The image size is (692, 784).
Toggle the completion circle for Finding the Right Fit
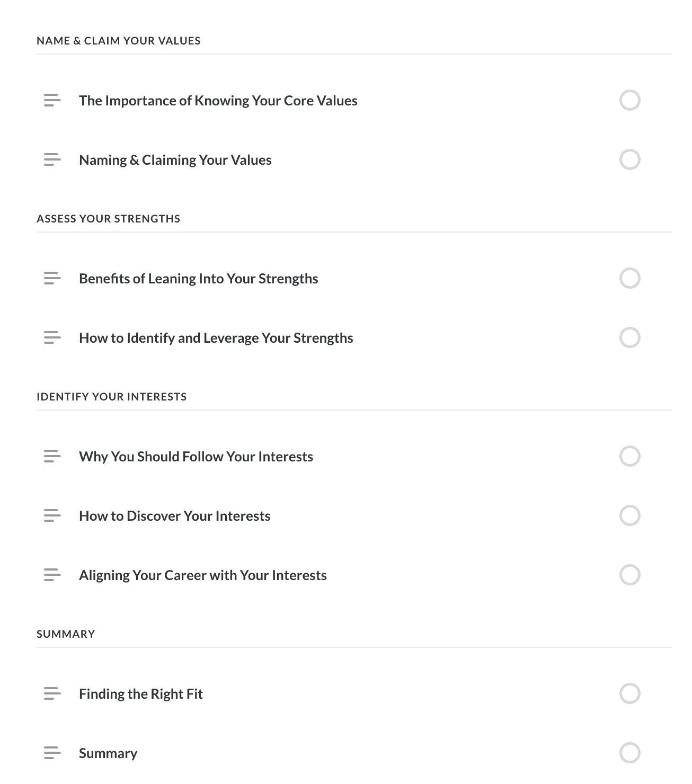click(629, 693)
